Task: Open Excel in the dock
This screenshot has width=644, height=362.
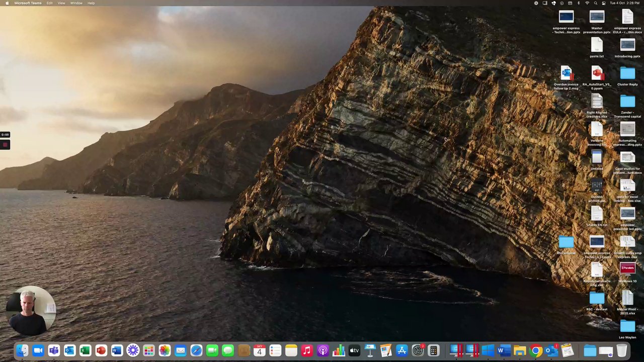Action: [85, 350]
